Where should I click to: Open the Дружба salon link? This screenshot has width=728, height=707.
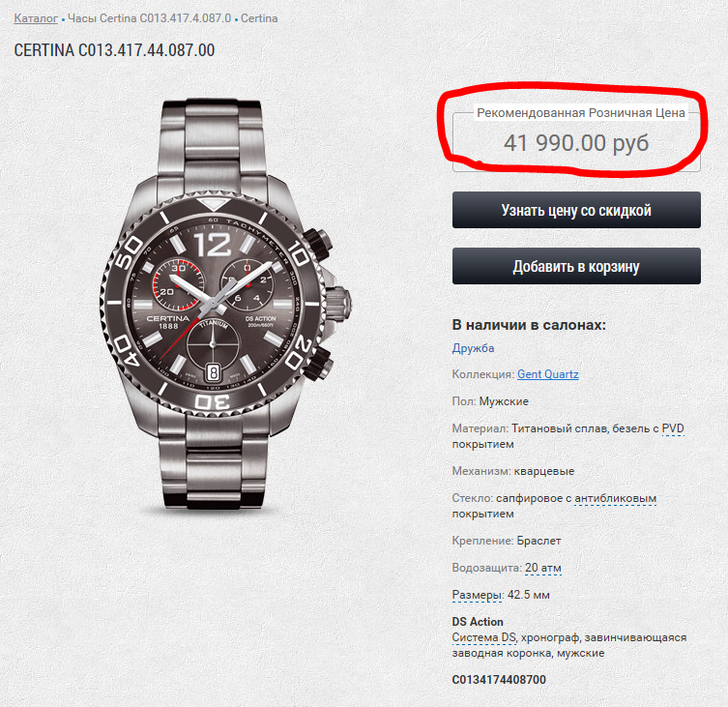(473, 348)
